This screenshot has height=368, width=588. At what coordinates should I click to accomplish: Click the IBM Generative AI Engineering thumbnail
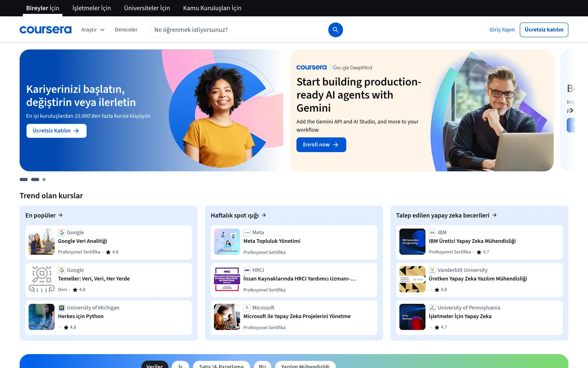pos(412,242)
